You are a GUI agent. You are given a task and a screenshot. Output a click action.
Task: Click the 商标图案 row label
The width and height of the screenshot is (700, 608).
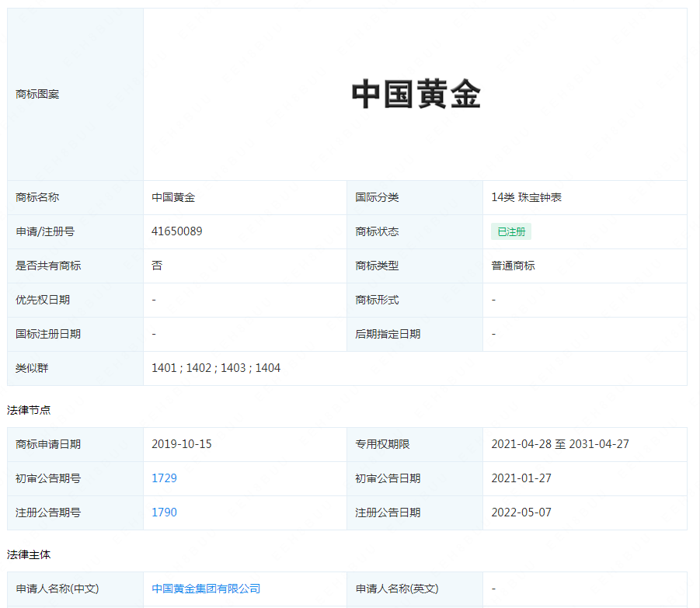(37, 94)
